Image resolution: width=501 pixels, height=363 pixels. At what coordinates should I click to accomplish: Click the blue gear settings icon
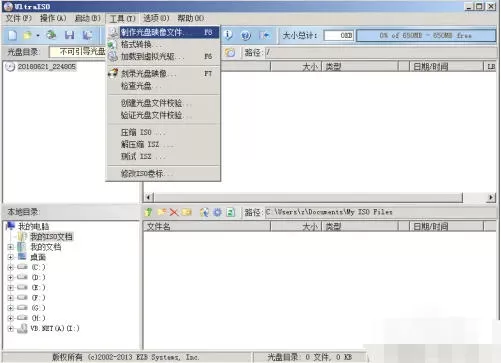point(217,212)
